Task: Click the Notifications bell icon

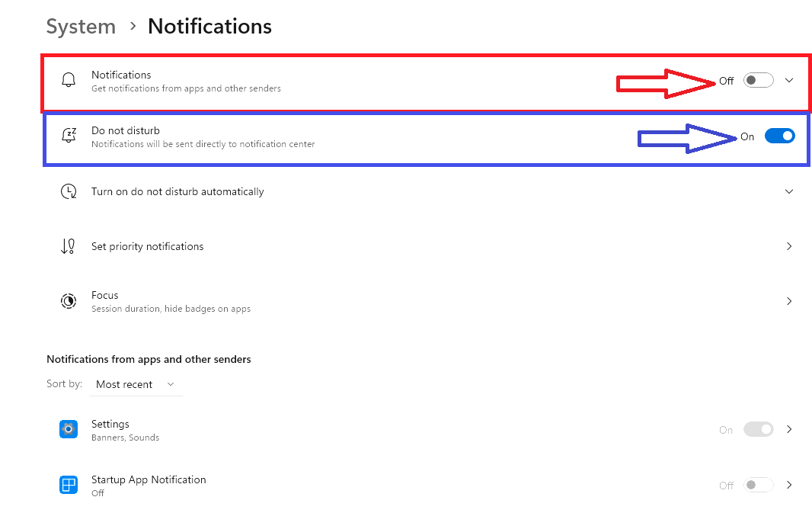Action: pos(69,81)
